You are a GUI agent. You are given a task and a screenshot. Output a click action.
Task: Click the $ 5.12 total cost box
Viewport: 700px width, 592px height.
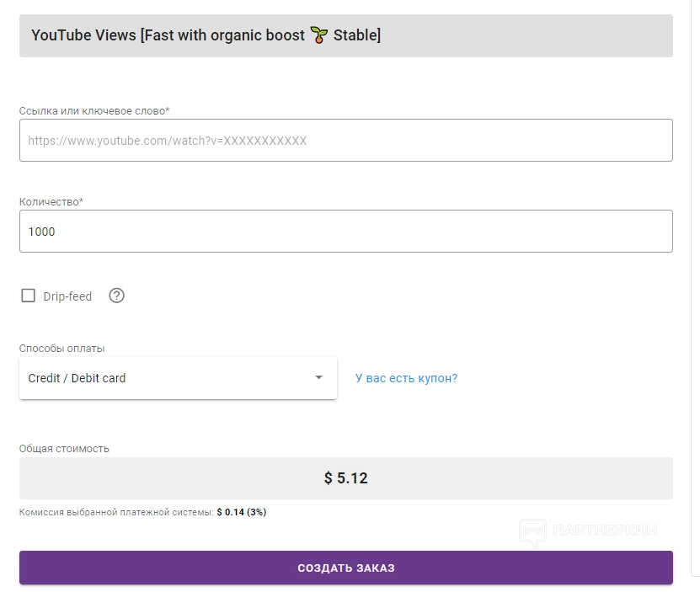[x=345, y=478]
